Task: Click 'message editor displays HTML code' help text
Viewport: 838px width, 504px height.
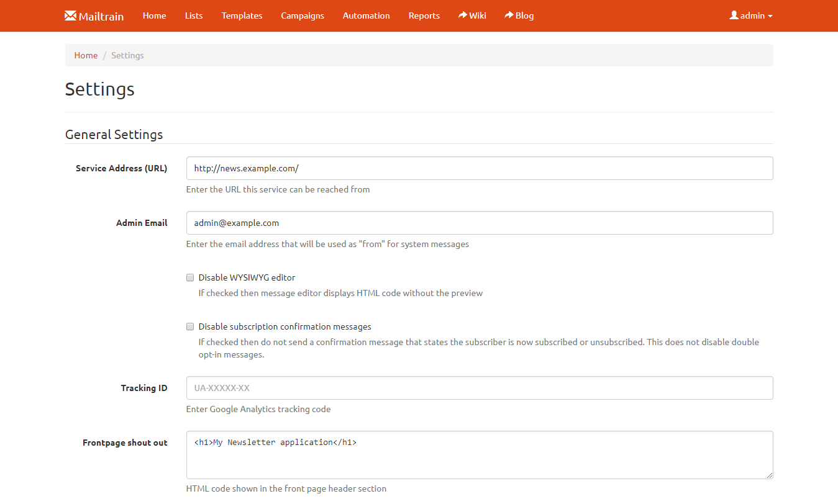Action: pos(340,293)
